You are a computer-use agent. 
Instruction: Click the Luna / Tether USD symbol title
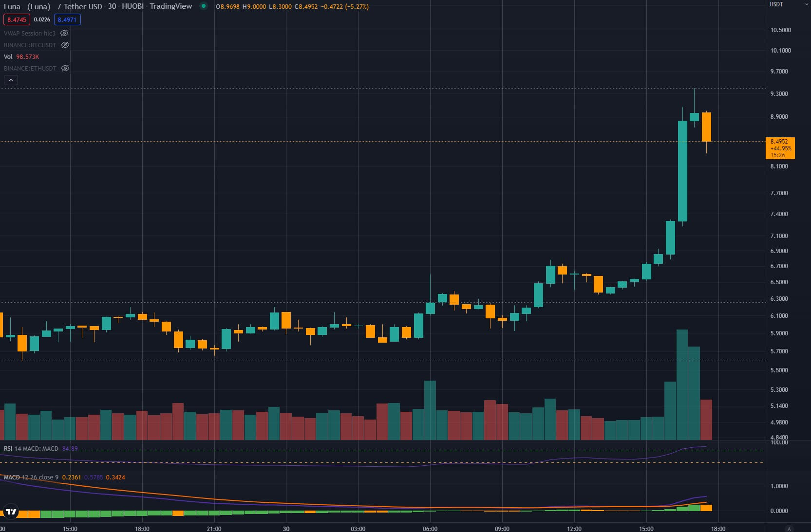pos(53,6)
